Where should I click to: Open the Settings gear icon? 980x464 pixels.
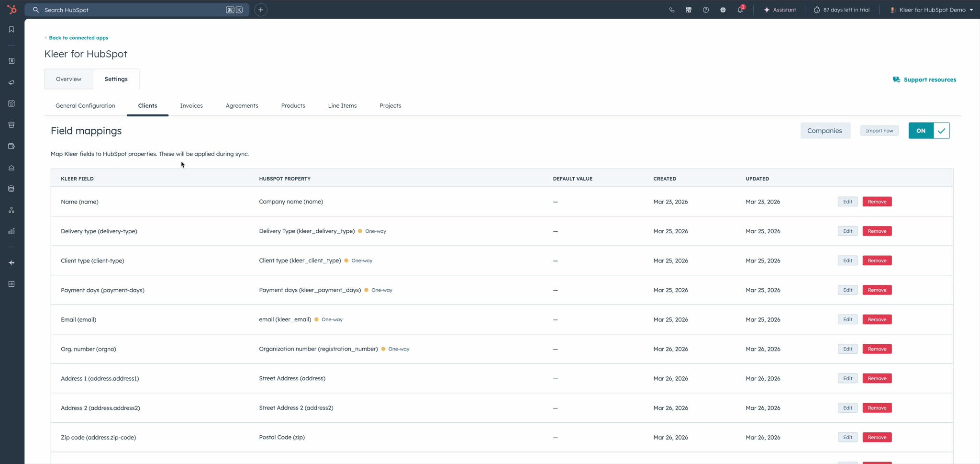tap(723, 10)
